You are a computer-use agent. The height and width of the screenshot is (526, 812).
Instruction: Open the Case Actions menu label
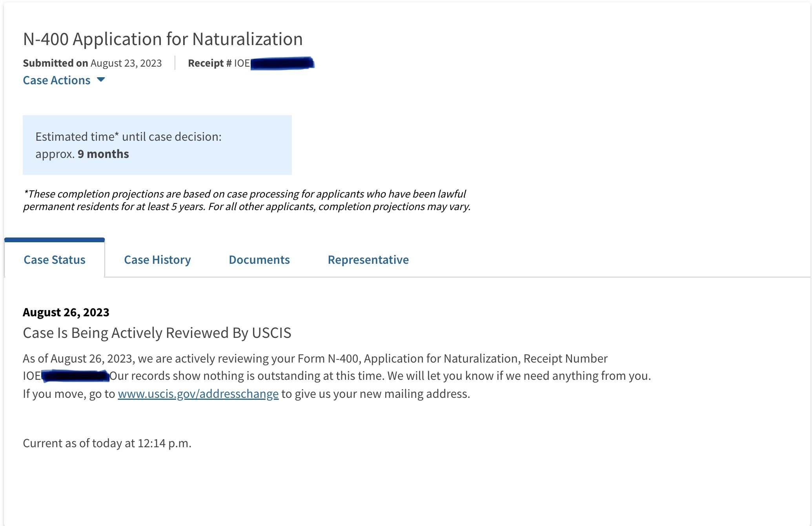click(x=56, y=80)
